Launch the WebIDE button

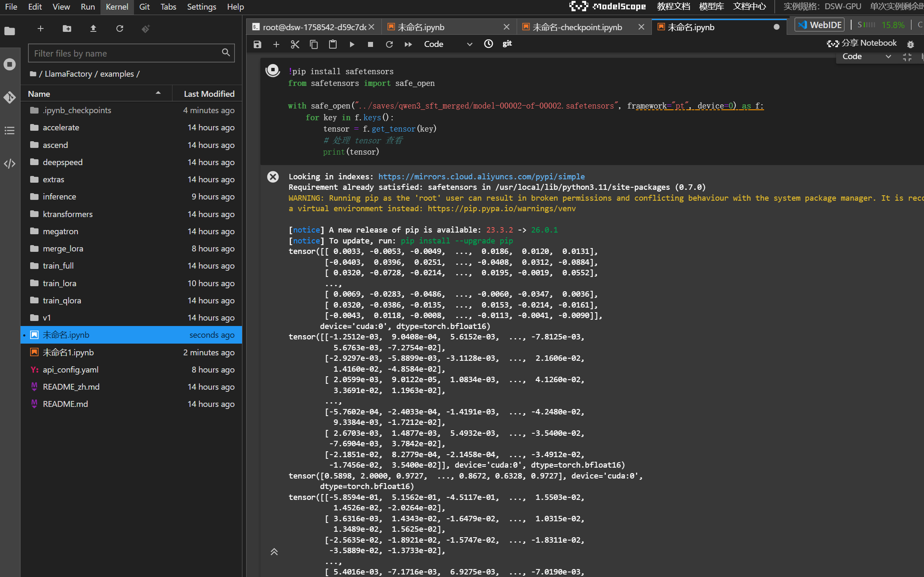[x=820, y=25]
